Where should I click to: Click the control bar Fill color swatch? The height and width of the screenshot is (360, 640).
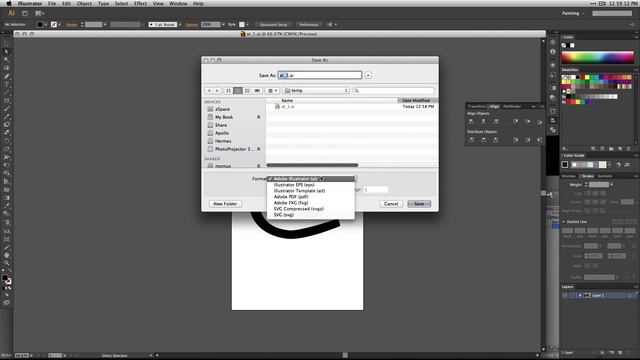(40, 24)
